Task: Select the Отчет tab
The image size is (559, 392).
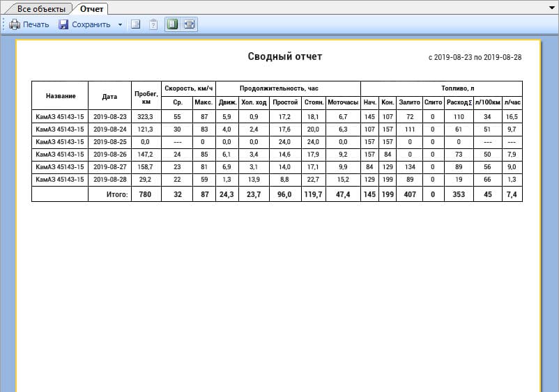Action: point(91,9)
